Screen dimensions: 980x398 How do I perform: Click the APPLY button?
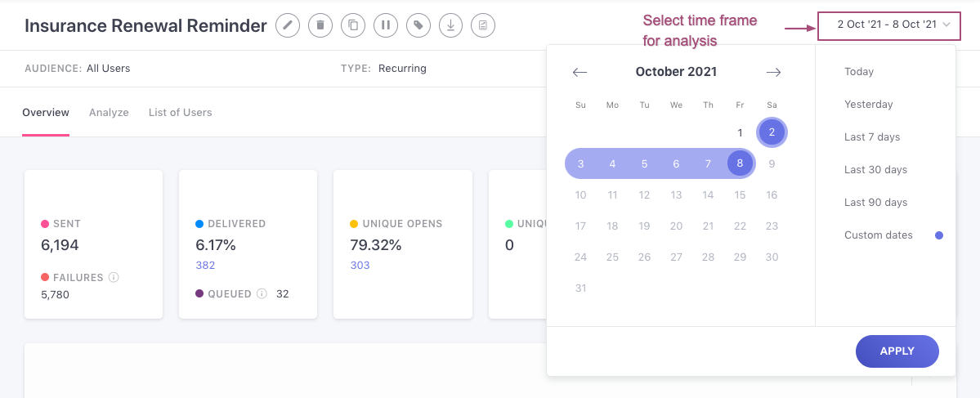[x=897, y=351]
